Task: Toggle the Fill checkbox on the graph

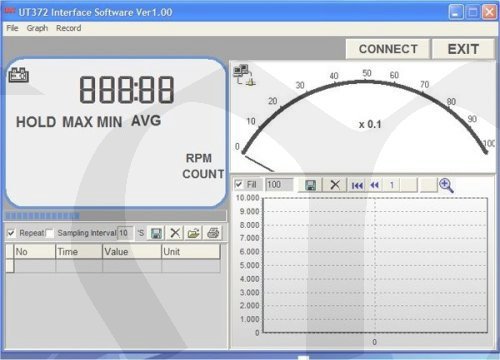Action: [x=239, y=184]
